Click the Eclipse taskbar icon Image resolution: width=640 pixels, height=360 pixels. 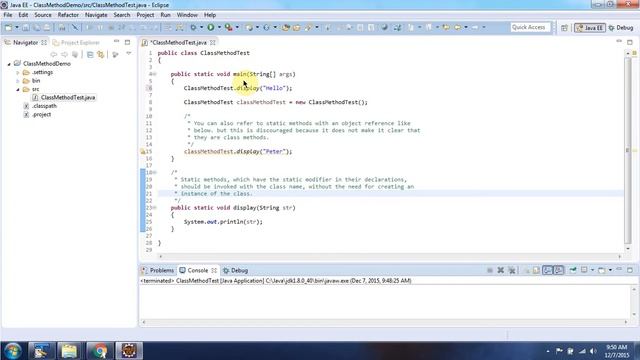click(129, 351)
